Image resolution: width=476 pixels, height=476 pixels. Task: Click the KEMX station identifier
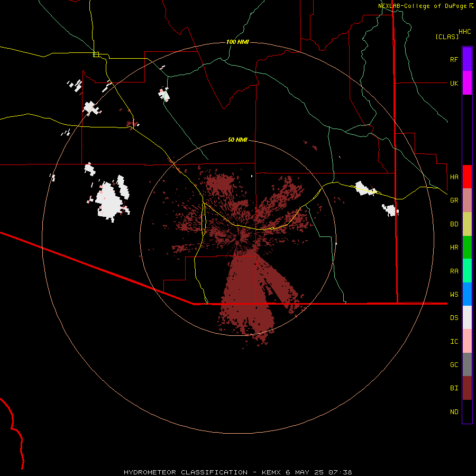[x=271, y=472]
